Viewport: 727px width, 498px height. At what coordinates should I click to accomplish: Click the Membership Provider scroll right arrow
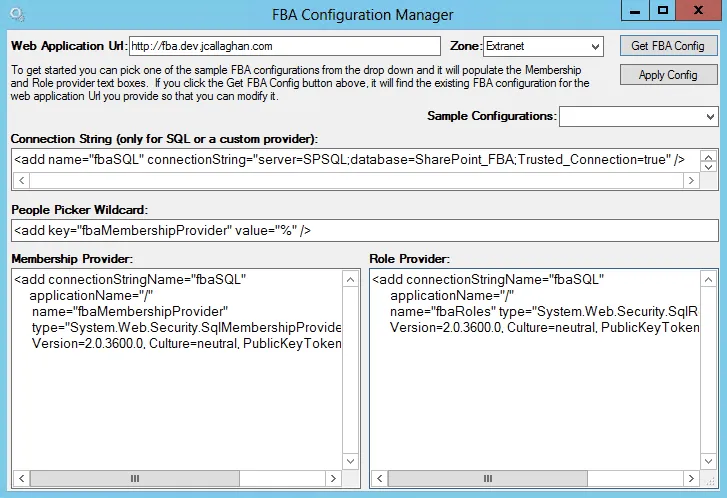click(333, 478)
